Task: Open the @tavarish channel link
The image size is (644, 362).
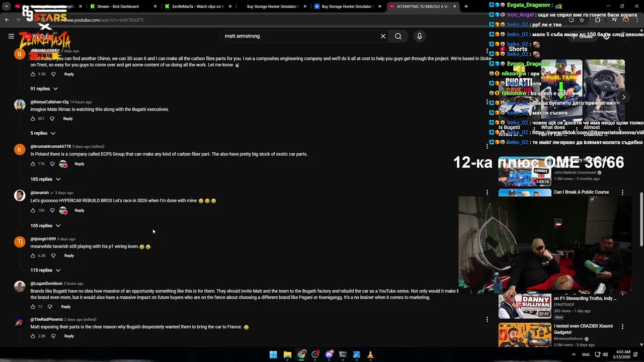Action: pyautogui.click(x=39, y=193)
